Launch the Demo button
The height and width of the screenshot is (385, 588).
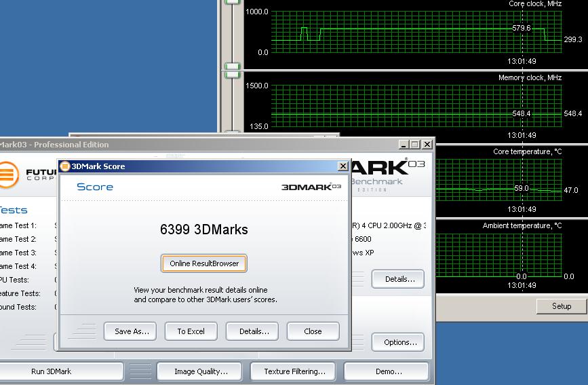pyautogui.click(x=387, y=371)
